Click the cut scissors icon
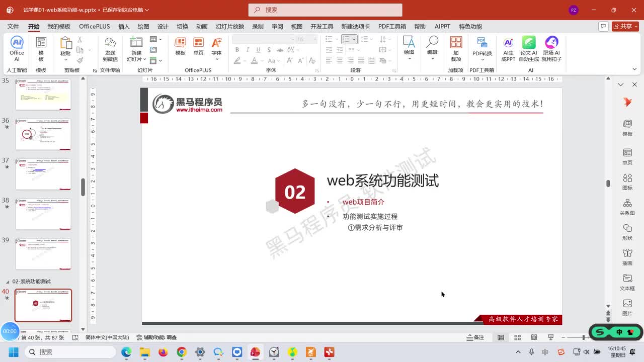The width and height of the screenshot is (644, 362). (x=79, y=40)
